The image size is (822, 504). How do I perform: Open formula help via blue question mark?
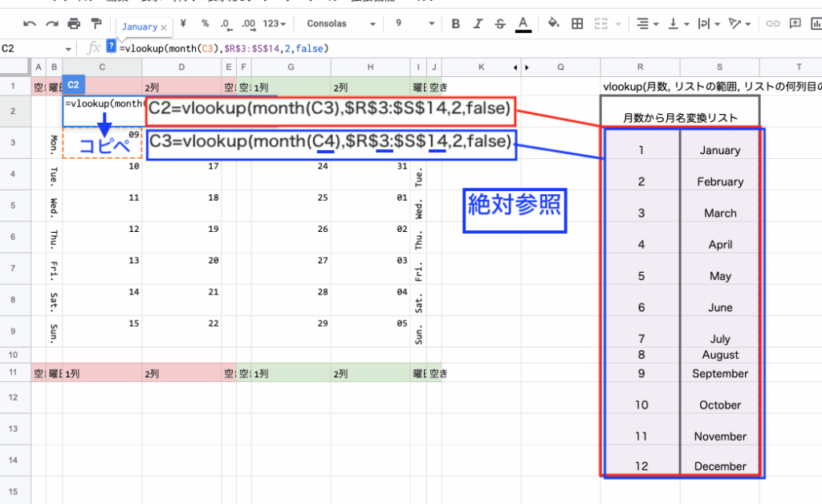pyautogui.click(x=110, y=47)
